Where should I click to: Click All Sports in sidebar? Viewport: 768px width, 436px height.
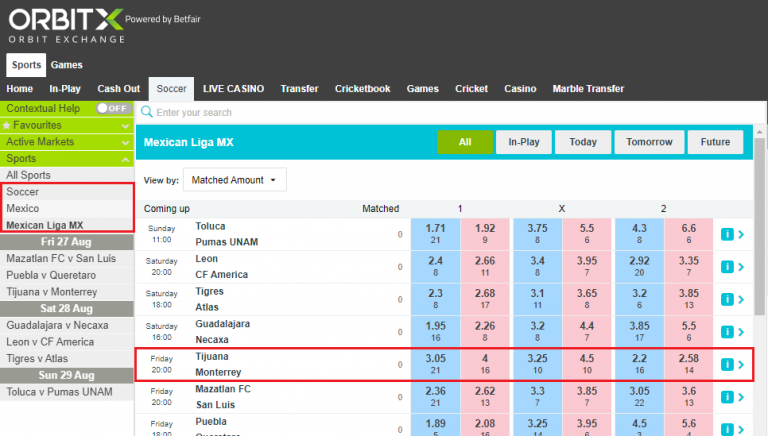click(67, 175)
